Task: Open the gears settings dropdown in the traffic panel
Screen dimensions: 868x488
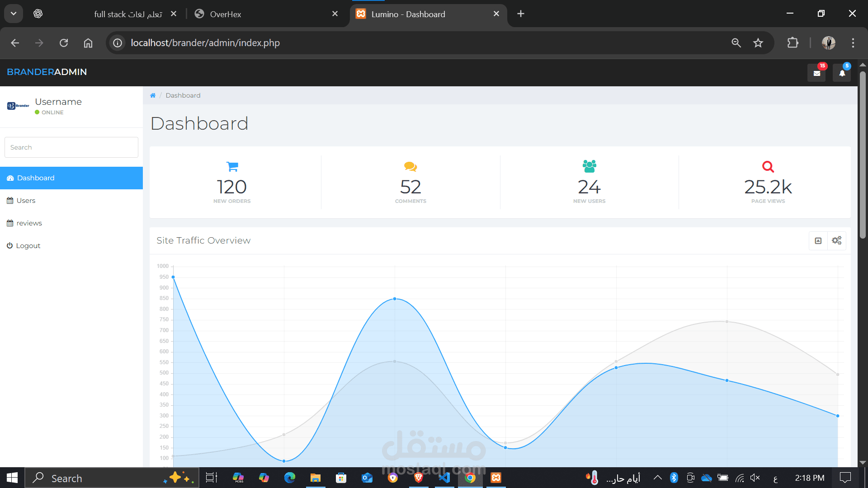Action: tap(836, 241)
